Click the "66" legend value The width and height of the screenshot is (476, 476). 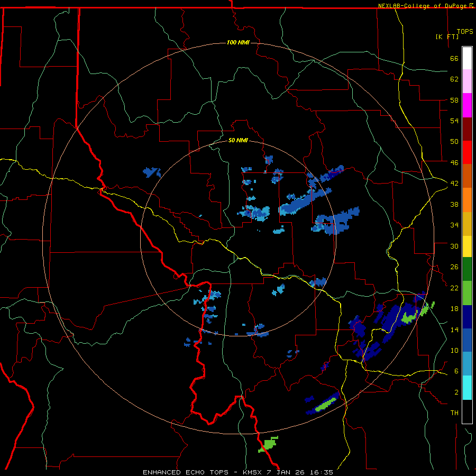[x=454, y=59]
